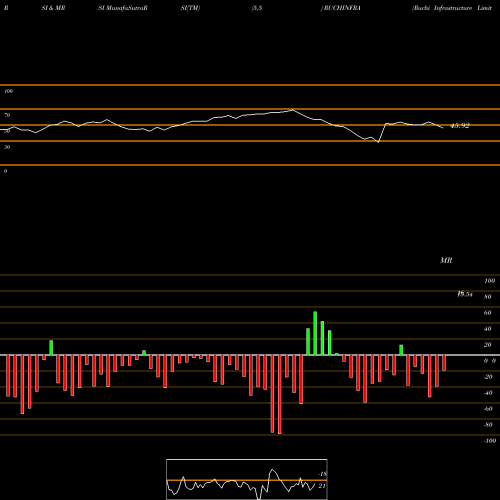Click the RSI axis label 30
Viewport: 500px width, 500px height.
pos(7,147)
